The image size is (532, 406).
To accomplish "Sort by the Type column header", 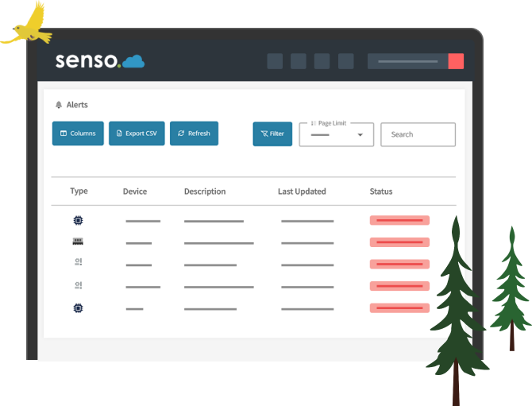I will [79, 191].
